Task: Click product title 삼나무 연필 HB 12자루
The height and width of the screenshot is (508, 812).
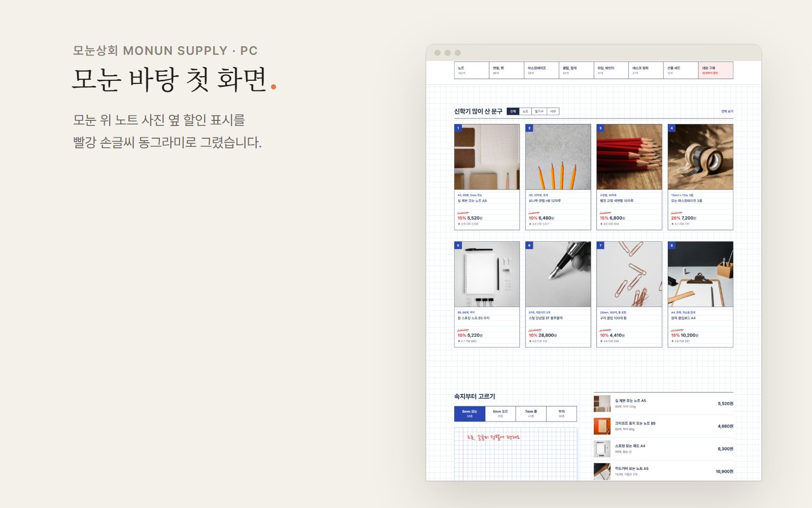Action: point(545,201)
